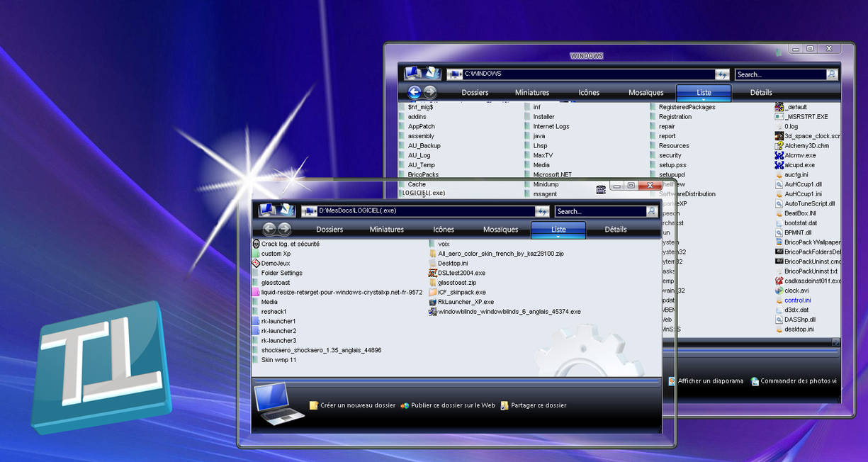Click go arrows button beside C:\WINDOWS address

(722, 74)
